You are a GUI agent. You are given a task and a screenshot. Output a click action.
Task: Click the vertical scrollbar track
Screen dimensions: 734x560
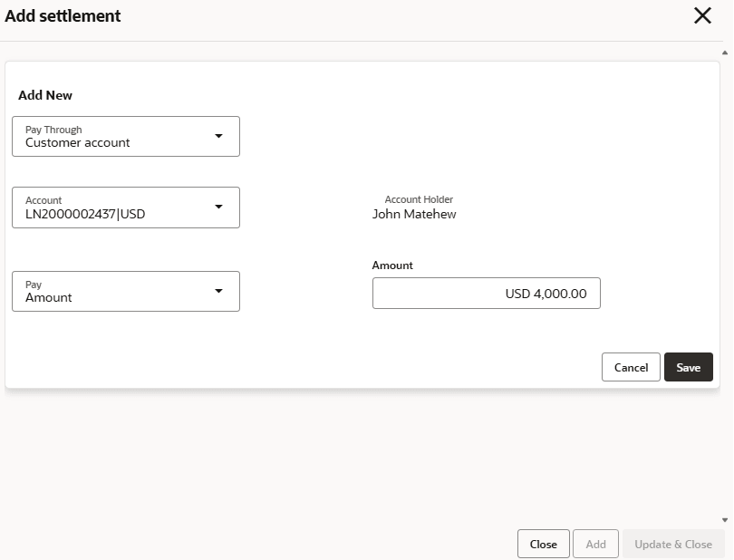(724, 272)
